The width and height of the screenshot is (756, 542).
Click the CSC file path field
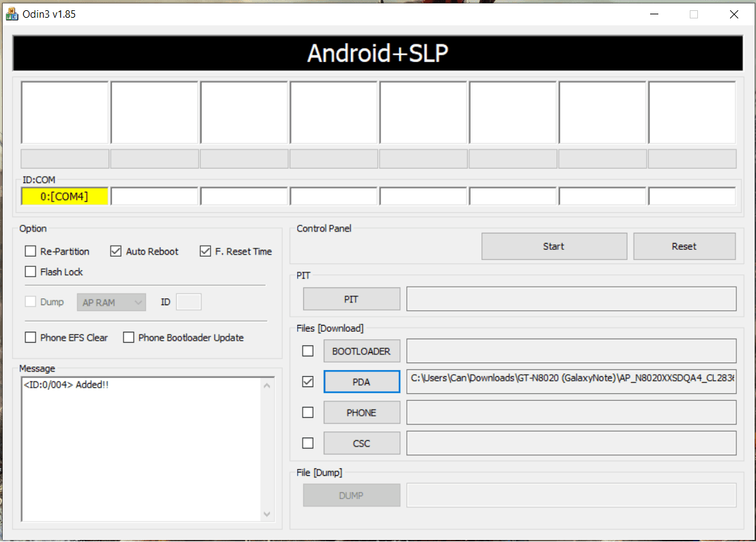point(572,443)
